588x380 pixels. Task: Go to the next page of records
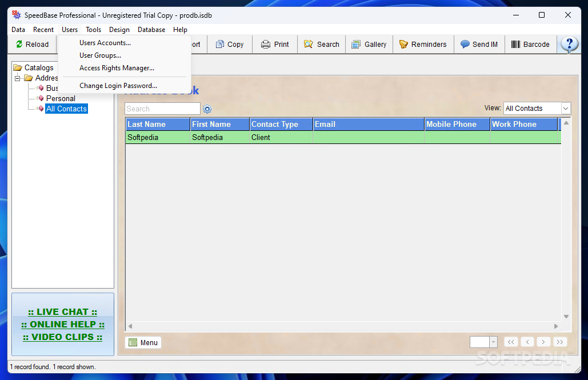pos(543,342)
